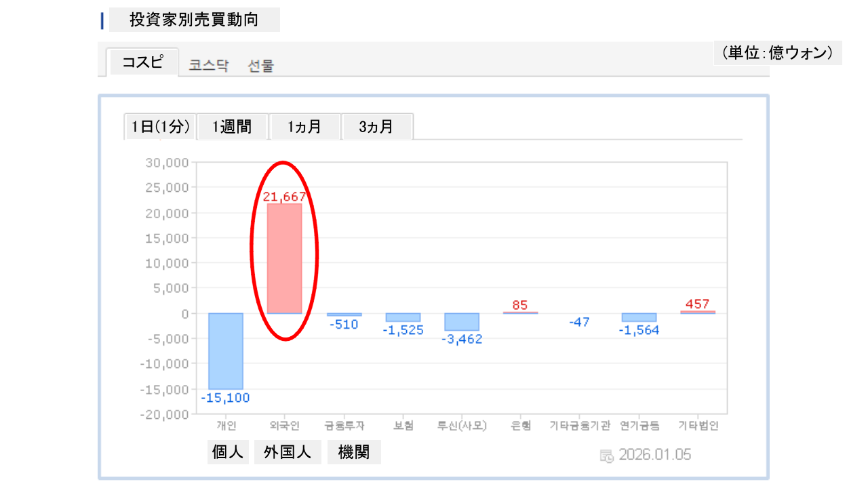
Task: Click the 外国人 translation label
Action: pyautogui.click(x=288, y=452)
